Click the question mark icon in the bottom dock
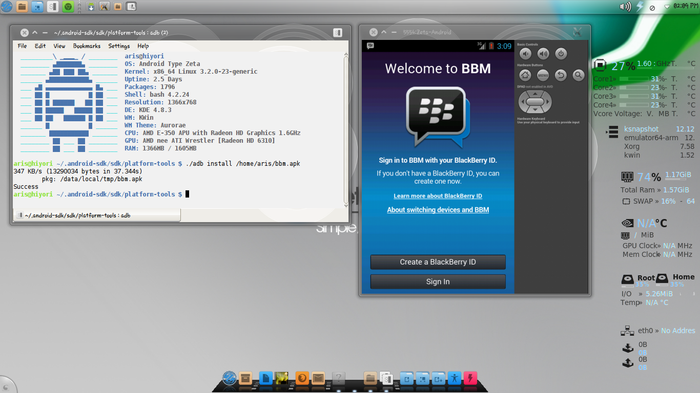 point(338,379)
